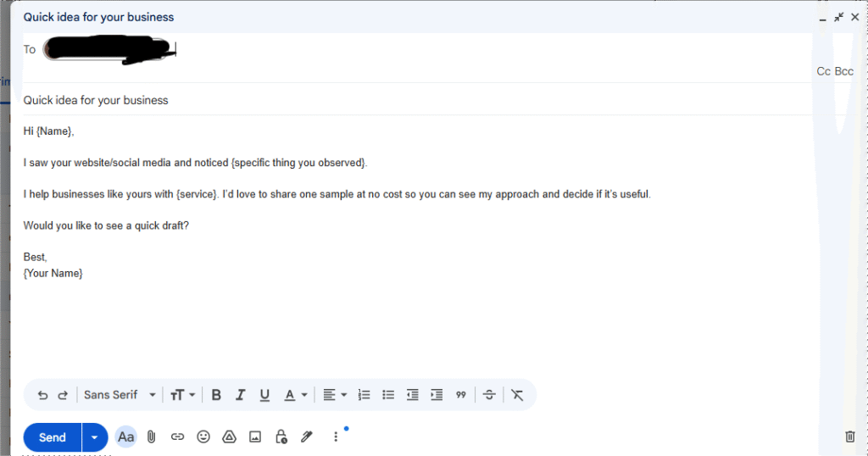868x456 pixels.
Task: Open the text color picker
Action: [x=295, y=395]
